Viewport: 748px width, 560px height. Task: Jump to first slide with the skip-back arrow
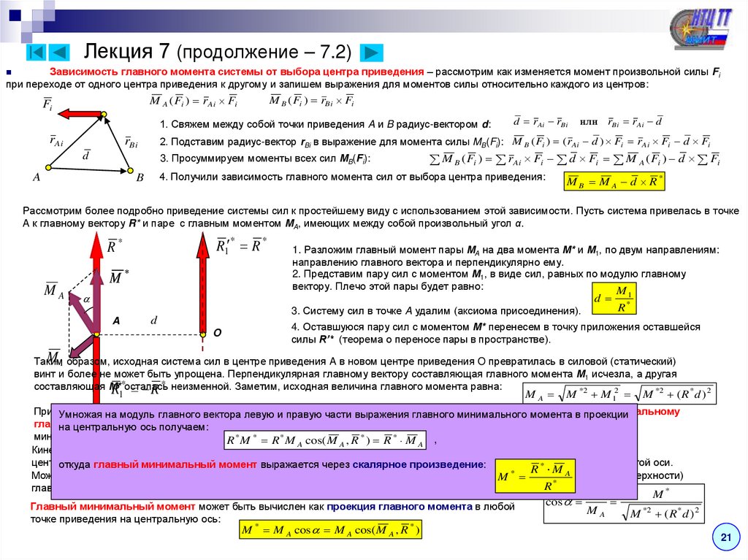[x=36, y=52]
